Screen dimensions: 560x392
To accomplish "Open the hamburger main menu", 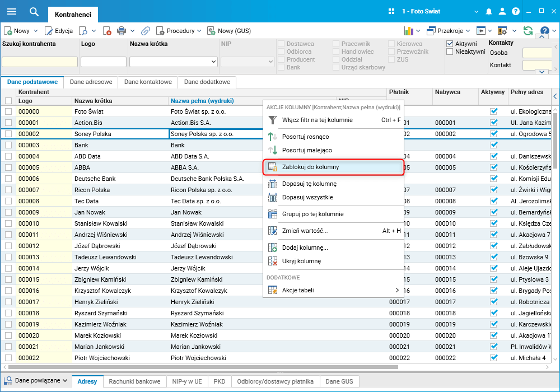I will (11, 11).
